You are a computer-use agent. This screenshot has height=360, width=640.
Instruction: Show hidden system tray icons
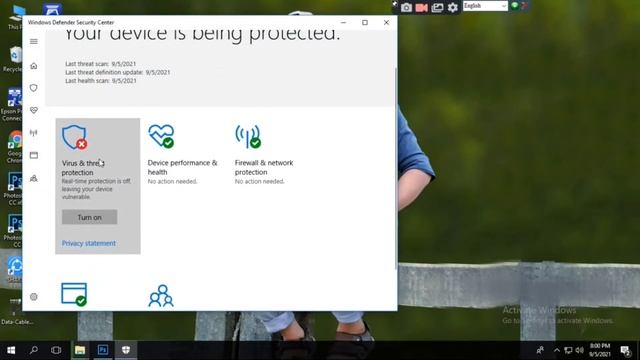(x=557, y=350)
